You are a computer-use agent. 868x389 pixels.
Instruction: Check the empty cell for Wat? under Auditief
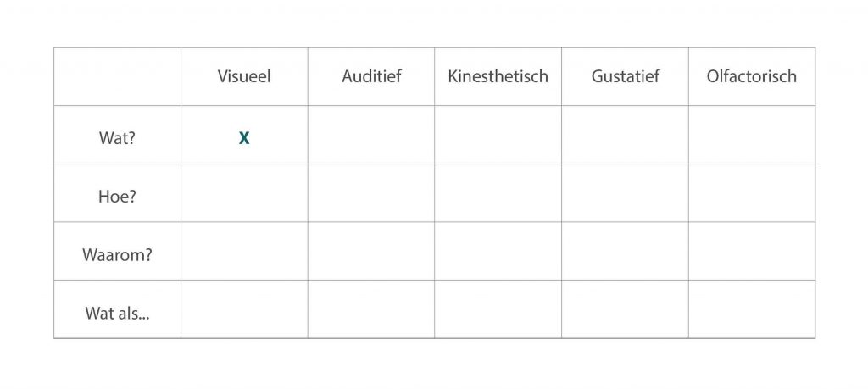click(371, 135)
